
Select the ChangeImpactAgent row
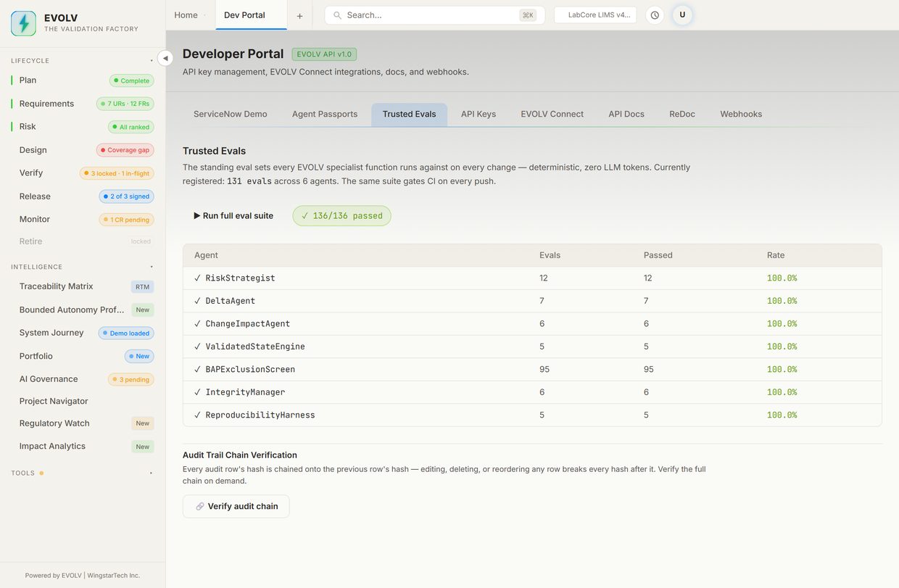click(532, 324)
